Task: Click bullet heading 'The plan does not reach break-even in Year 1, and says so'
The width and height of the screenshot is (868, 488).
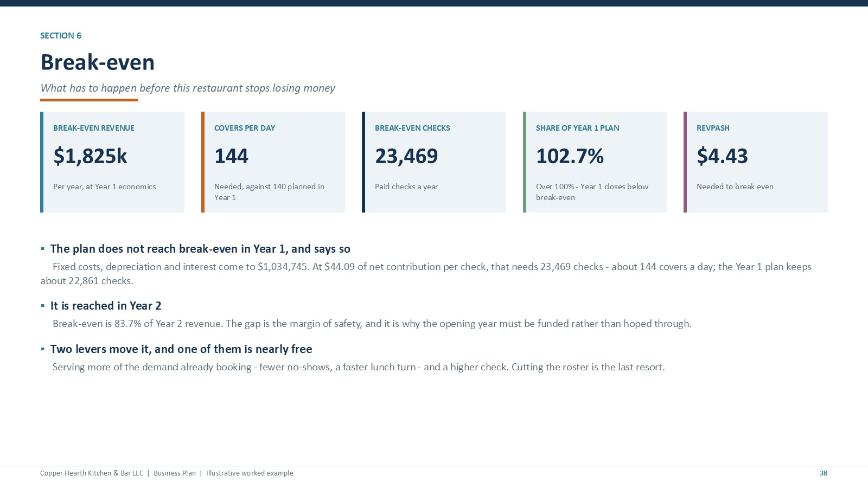Action: point(200,249)
